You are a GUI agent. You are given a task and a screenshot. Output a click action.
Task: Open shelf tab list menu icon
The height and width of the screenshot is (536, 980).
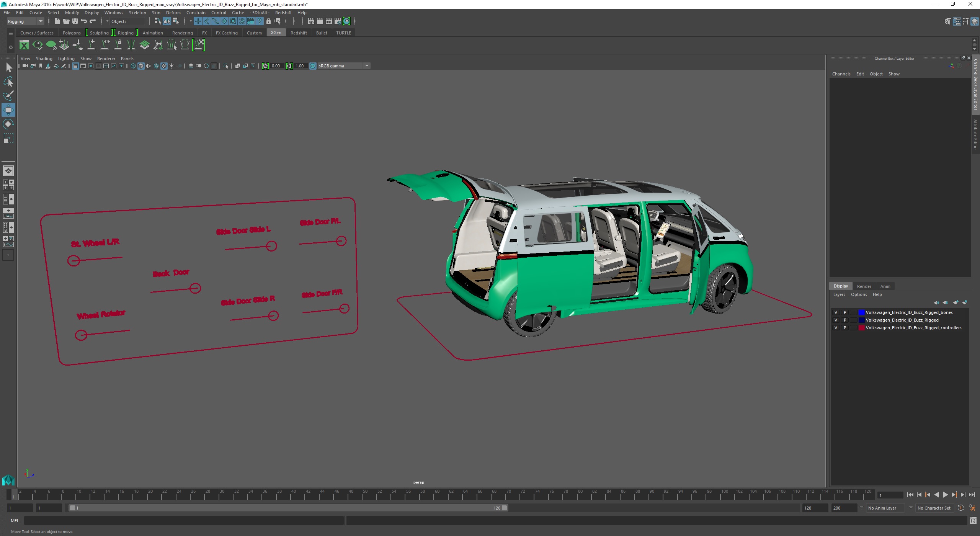tap(11, 34)
